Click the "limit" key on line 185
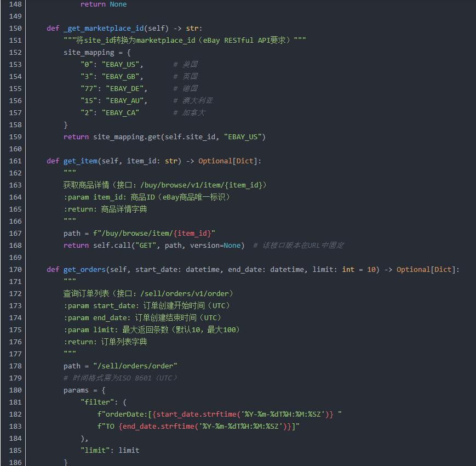Viewport: 476px width, 466px height. click(x=95, y=450)
